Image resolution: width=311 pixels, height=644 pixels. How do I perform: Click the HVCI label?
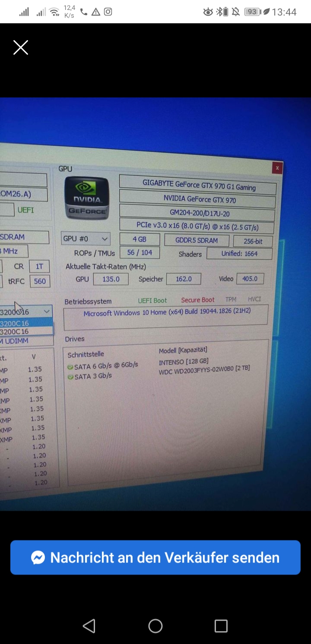pos(254,299)
